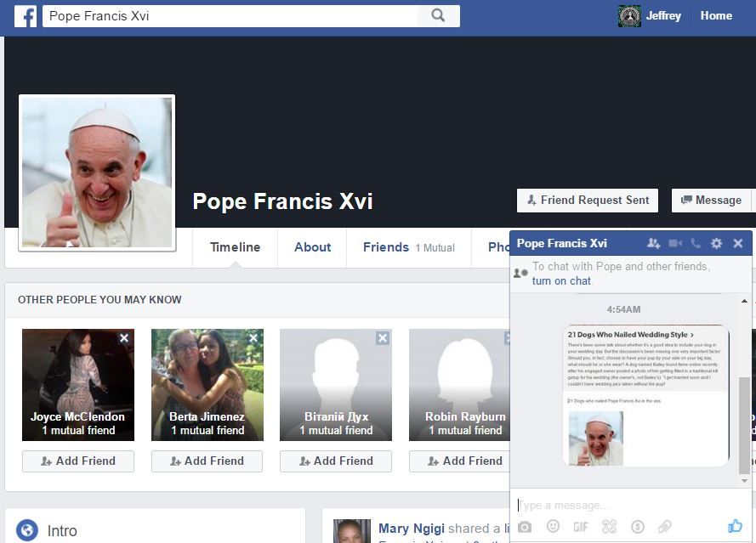Open Robin Rayburn's placeholder thumbnail
The height and width of the screenshot is (543, 756).
click(x=459, y=385)
